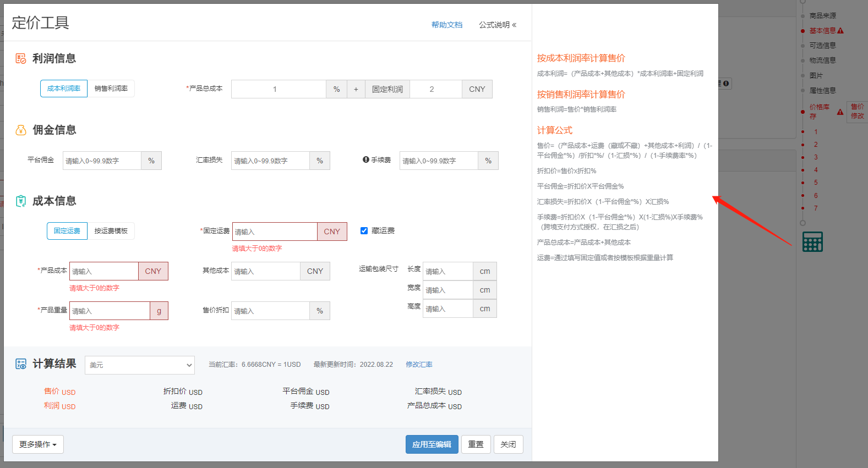The image size is (868, 468).
Task: Select the 销售利润率 option
Action: click(x=111, y=89)
